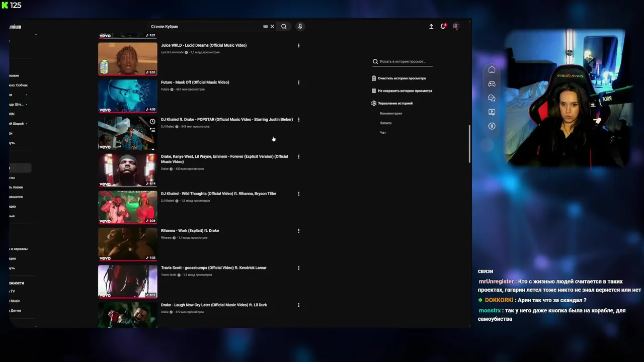This screenshot has height=362, width=644.
Task: Open three-dot menu for Drake Forever video
Action: (x=299, y=156)
